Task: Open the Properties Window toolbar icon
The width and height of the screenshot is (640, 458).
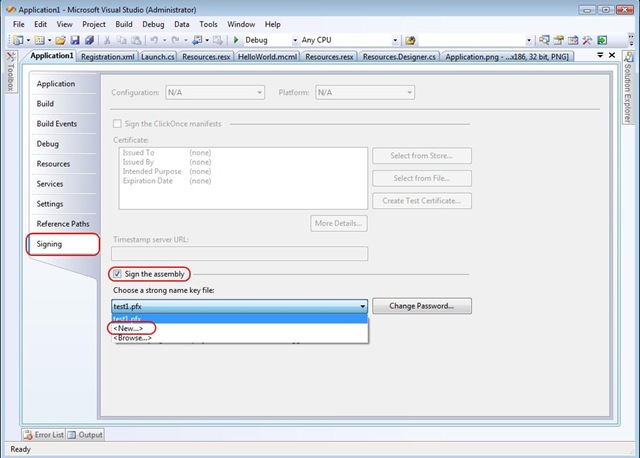Action: click(559, 40)
